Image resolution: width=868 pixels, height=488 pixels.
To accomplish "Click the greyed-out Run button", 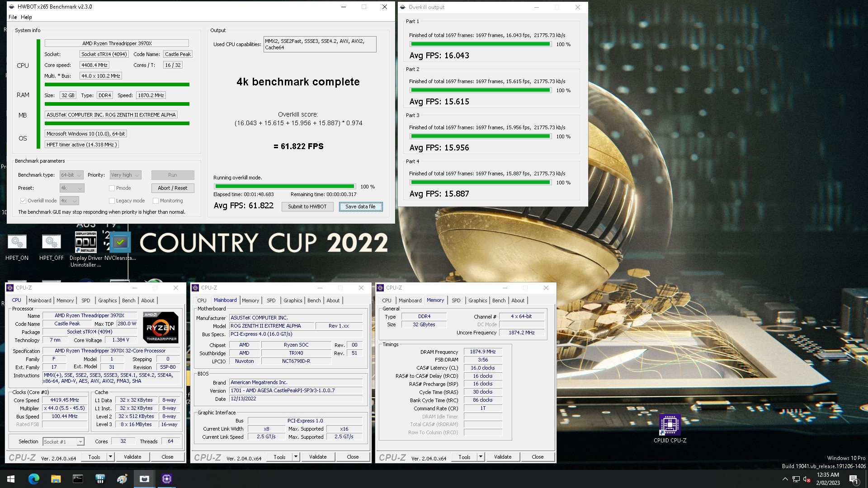I will [173, 175].
